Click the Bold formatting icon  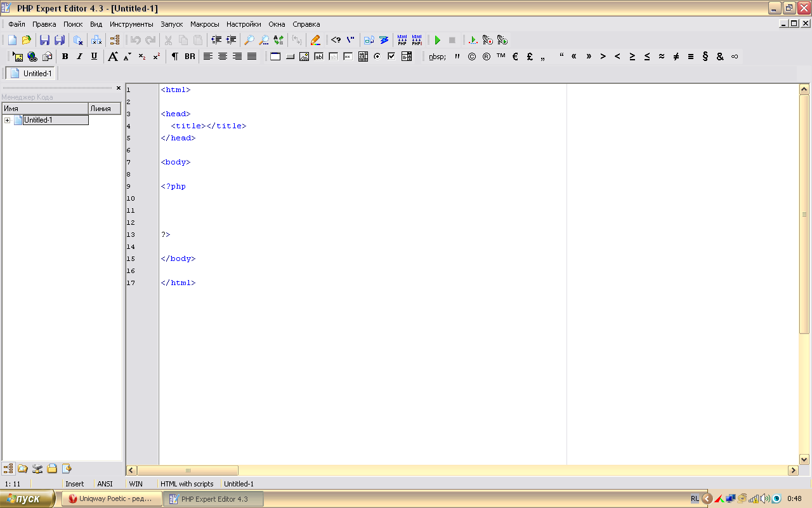[x=65, y=57]
